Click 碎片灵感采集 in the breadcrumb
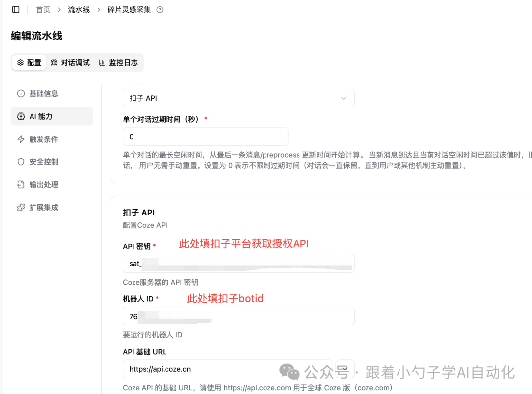Screen dimensions: 532x394 [x=129, y=10]
